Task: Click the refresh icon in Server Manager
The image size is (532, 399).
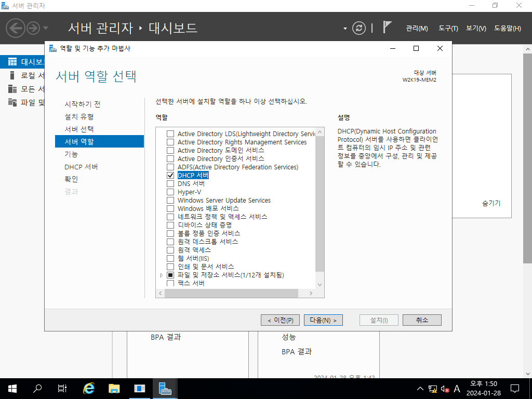Action: (x=358, y=28)
